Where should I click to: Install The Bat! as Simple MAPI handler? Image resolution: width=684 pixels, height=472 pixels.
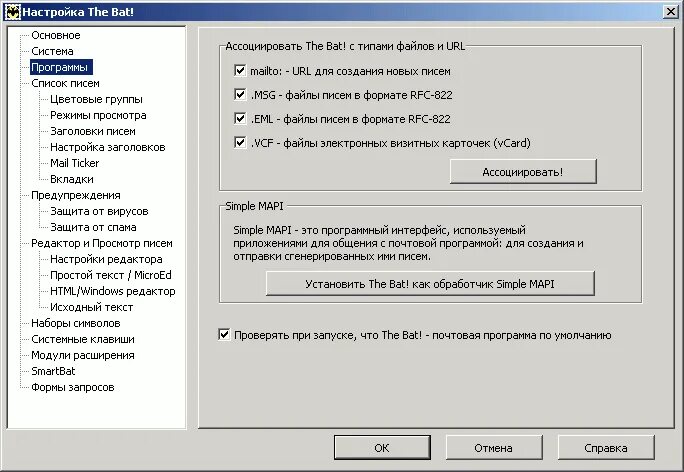tap(430, 284)
